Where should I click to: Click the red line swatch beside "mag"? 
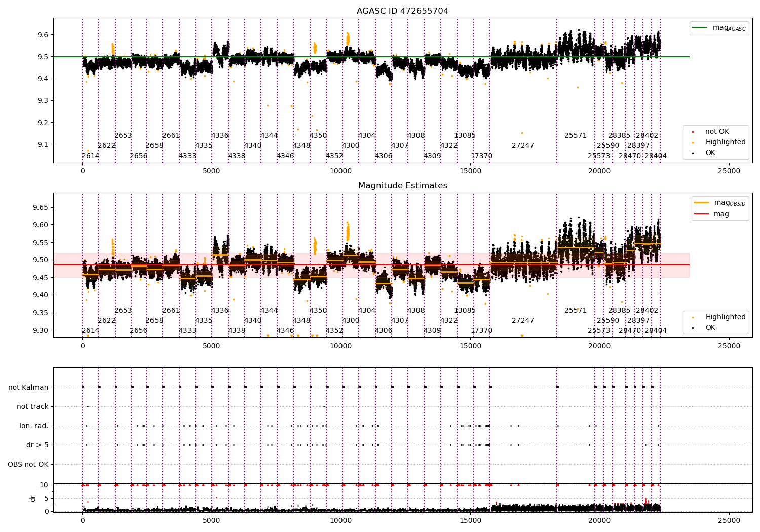point(701,214)
